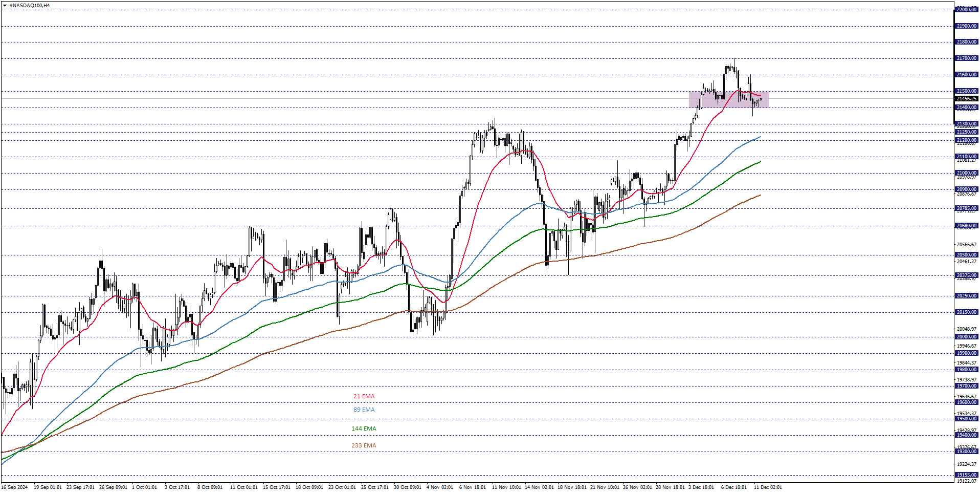Image resolution: width=980 pixels, height=493 pixels.
Task: Click the 26 Nov 02:01 time label
Action: [x=637, y=487]
